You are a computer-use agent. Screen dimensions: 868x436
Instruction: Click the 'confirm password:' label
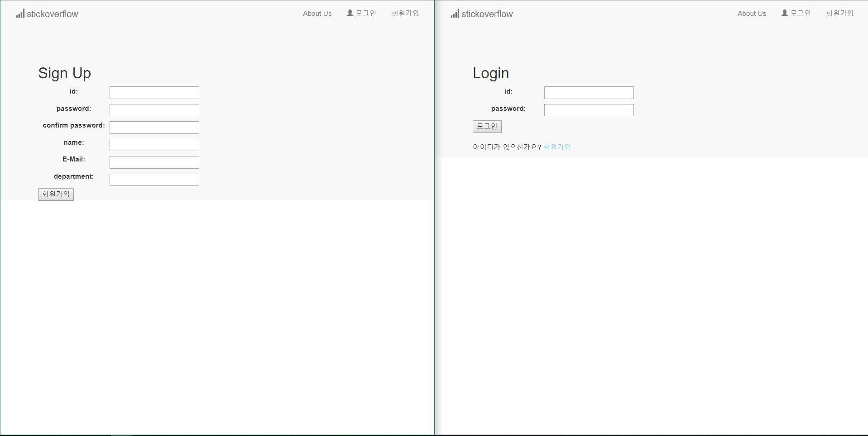(74, 125)
